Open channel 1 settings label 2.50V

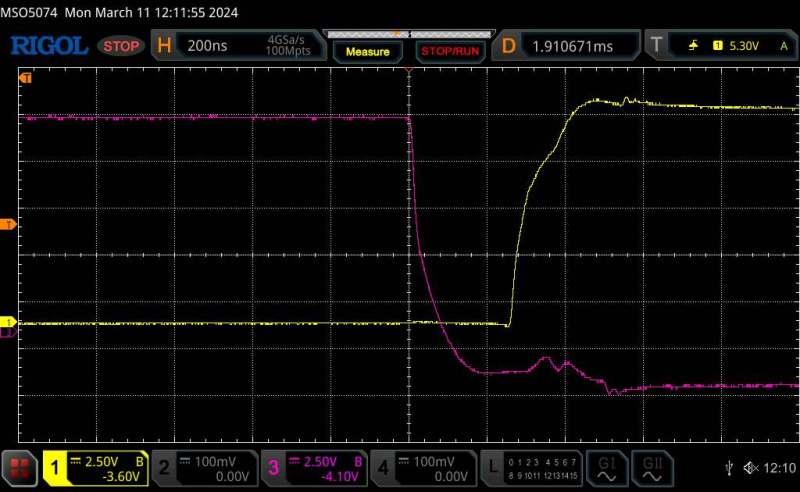(96, 467)
